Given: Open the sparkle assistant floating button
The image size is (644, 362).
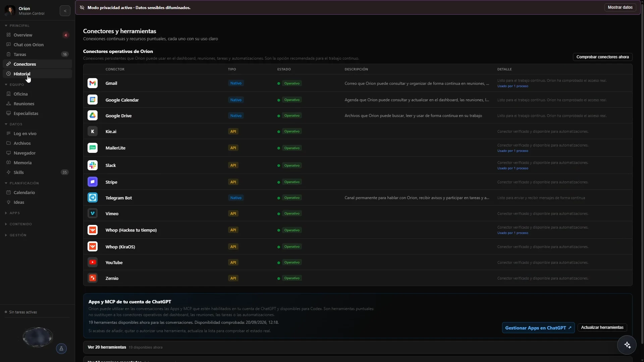Looking at the screenshot, I should point(627,345).
